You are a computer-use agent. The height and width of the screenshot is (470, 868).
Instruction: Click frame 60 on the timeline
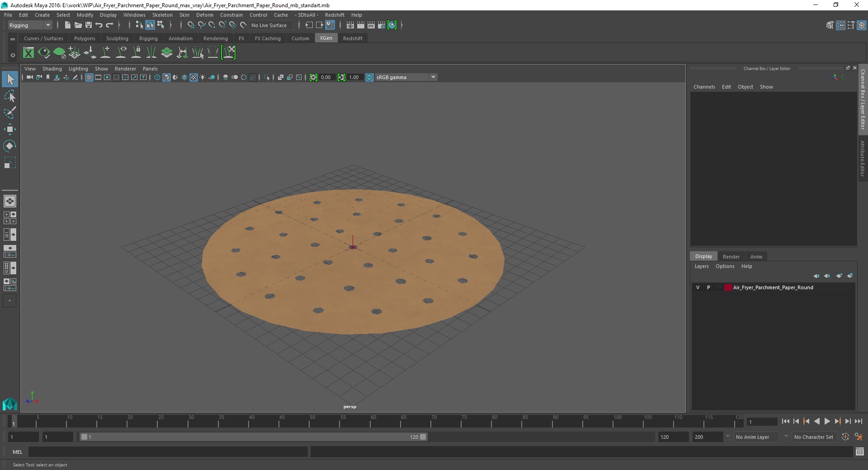373,422
